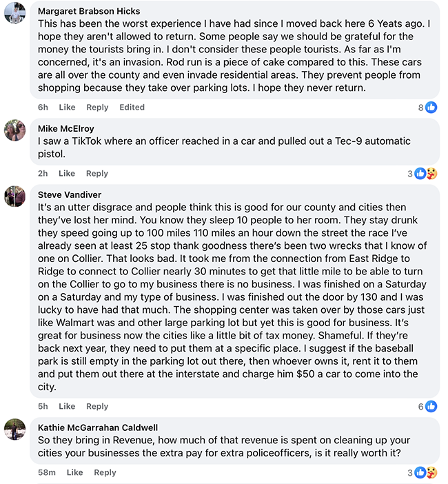Image resolution: width=448 pixels, height=484 pixels.
Task: Like Mike McElroy's Tec-9 comment
Action: click(67, 174)
